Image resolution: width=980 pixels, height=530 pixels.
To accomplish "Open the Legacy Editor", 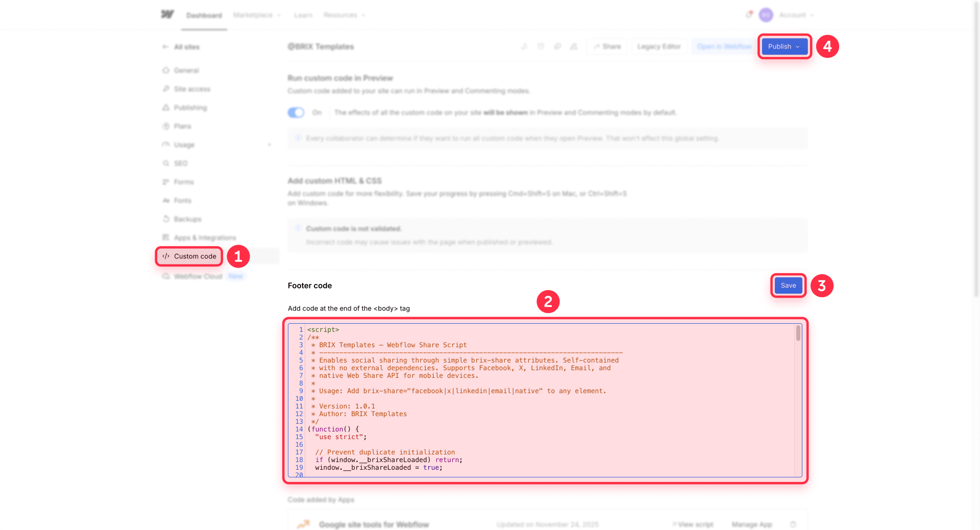I will tap(658, 46).
